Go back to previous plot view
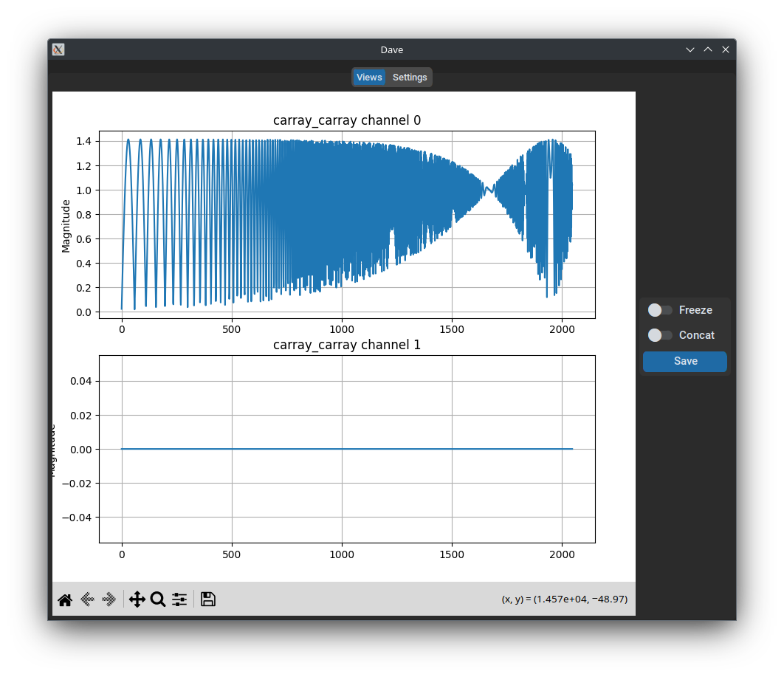Image resolution: width=784 pixels, height=677 pixels. 87,599
